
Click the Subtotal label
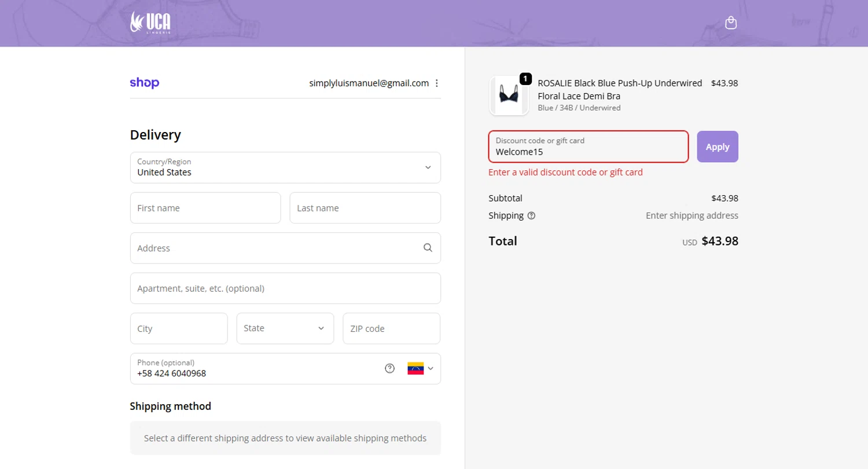pyautogui.click(x=505, y=198)
